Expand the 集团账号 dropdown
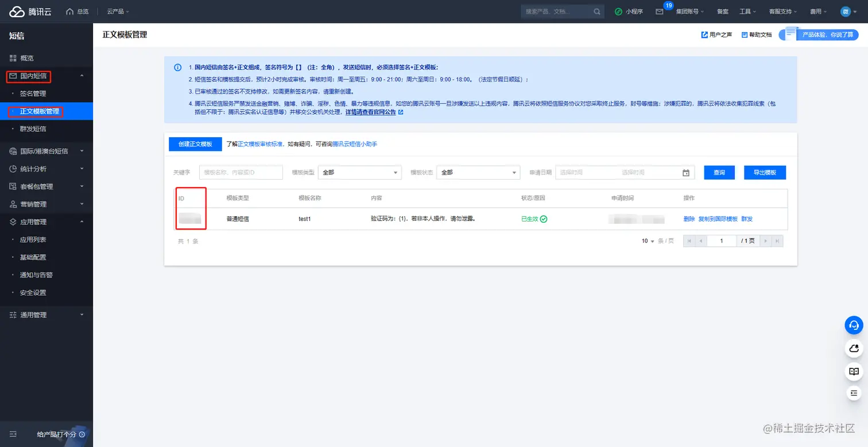The image size is (868, 447). click(x=690, y=11)
